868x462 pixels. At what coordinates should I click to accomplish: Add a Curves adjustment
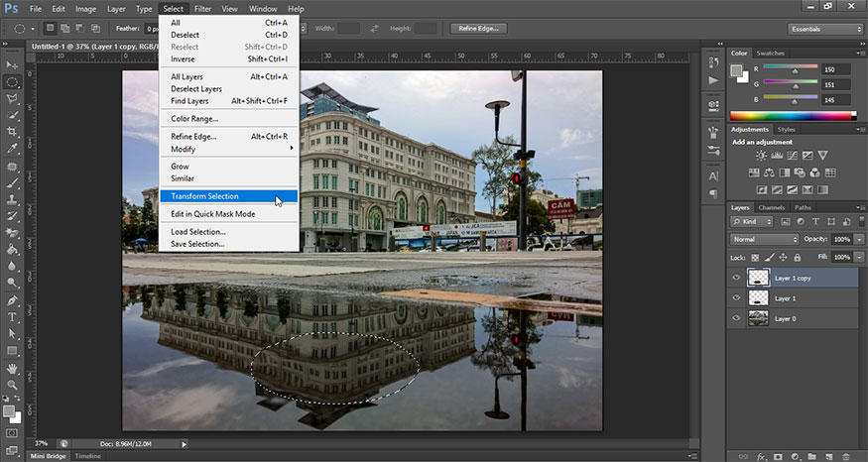click(793, 156)
